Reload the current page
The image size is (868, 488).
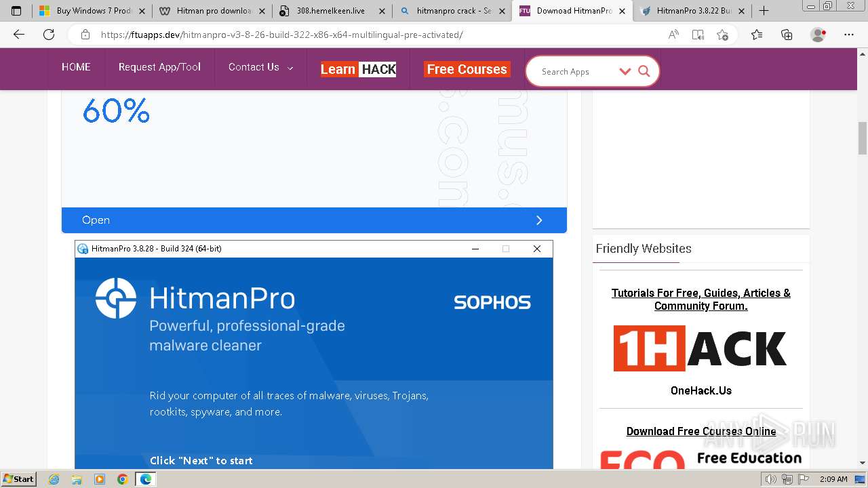click(x=49, y=35)
